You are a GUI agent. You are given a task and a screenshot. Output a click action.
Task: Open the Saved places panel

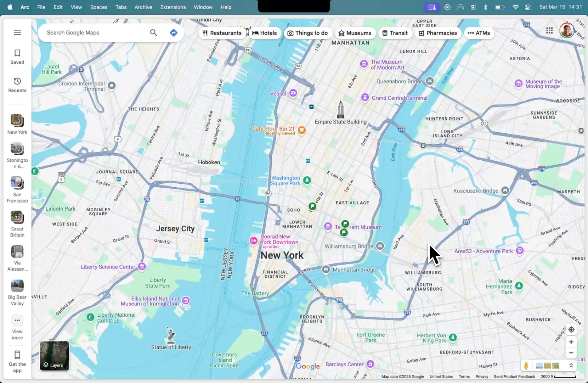click(x=17, y=57)
